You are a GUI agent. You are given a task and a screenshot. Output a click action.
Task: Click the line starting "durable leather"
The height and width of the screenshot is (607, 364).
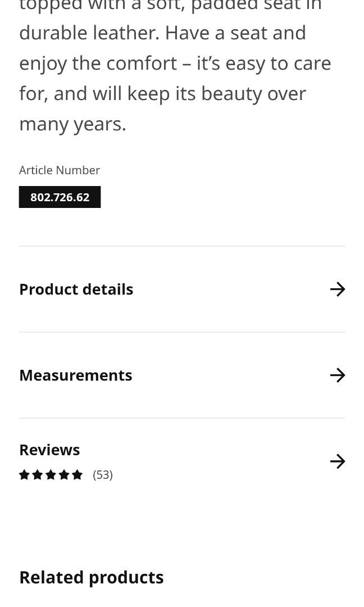(162, 33)
